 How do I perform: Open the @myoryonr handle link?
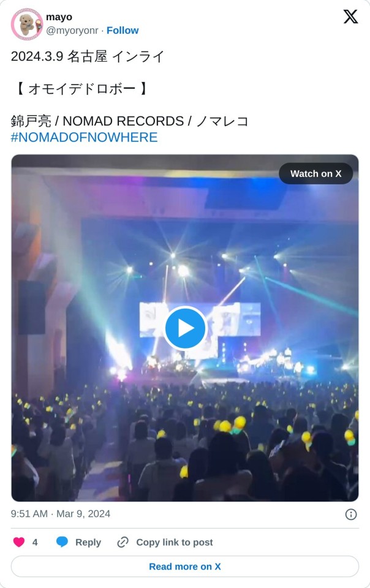pyautogui.click(x=72, y=31)
